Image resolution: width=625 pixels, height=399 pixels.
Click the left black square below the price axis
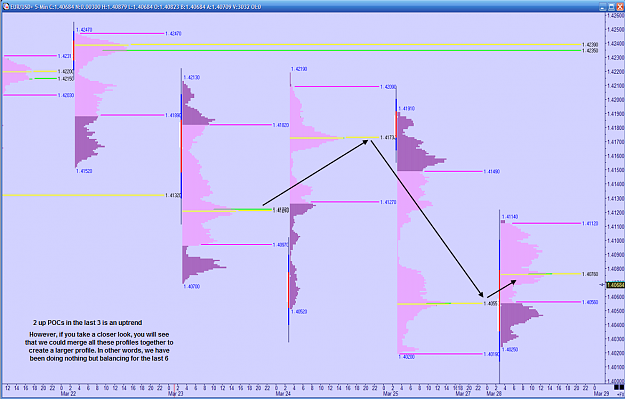(x=616, y=387)
